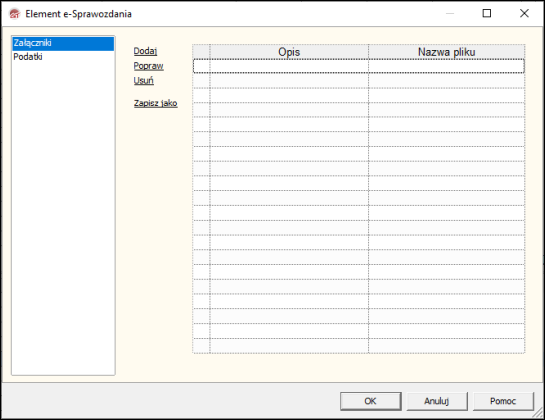Select the first row's Opis cell
The height and width of the screenshot is (420, 545).
[289, 66]
